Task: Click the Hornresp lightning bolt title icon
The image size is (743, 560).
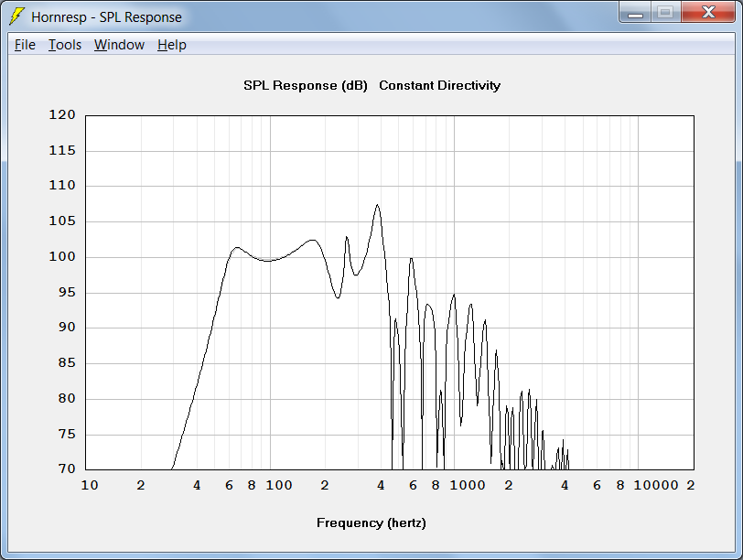Action: [x=16, y=16]
